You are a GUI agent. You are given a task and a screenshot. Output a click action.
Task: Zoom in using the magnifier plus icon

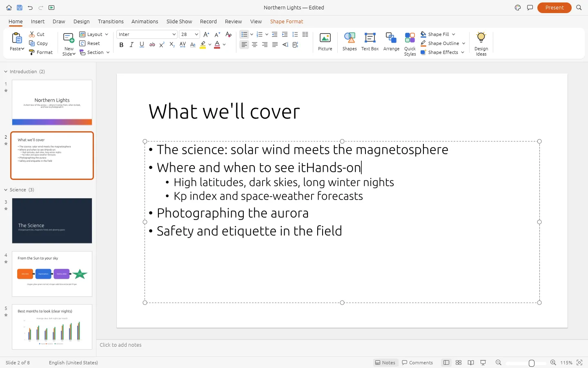pyautogui.click(x=553, y=363)
